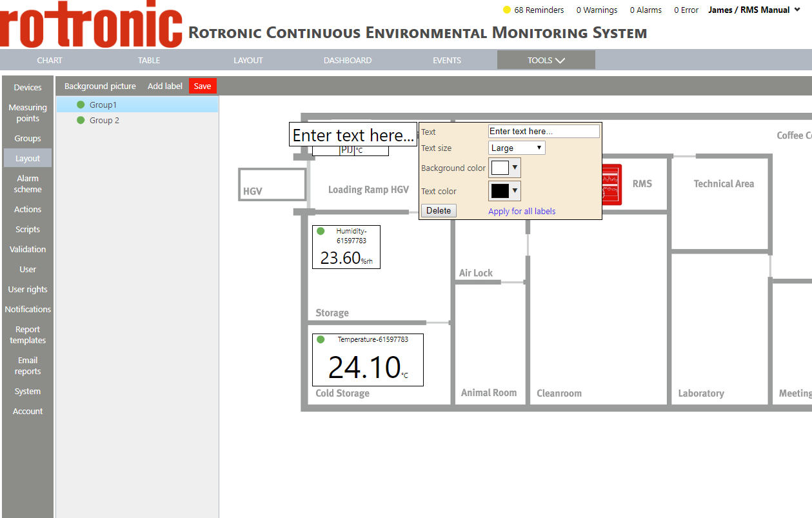The width and height of the screenshot is (812, 518).
Task: Open Measuring points in the sidebar
Action: pyautogui.click(x=28, y=113)
